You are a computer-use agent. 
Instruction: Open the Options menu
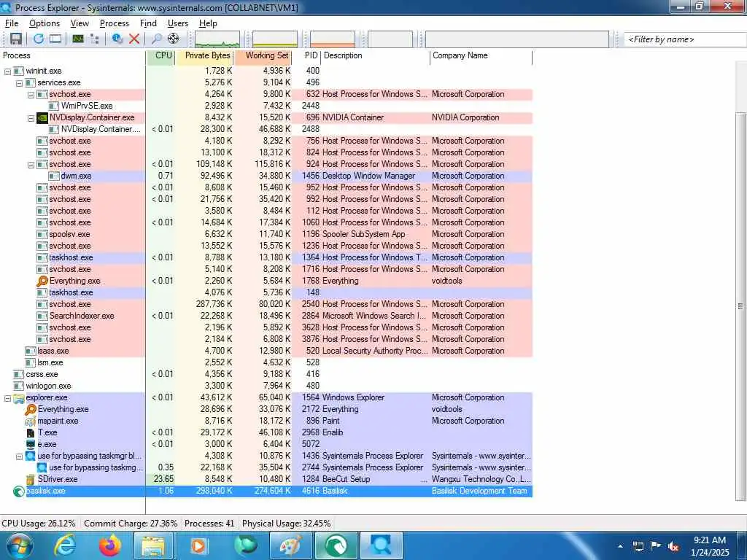[x=44, y=23]
